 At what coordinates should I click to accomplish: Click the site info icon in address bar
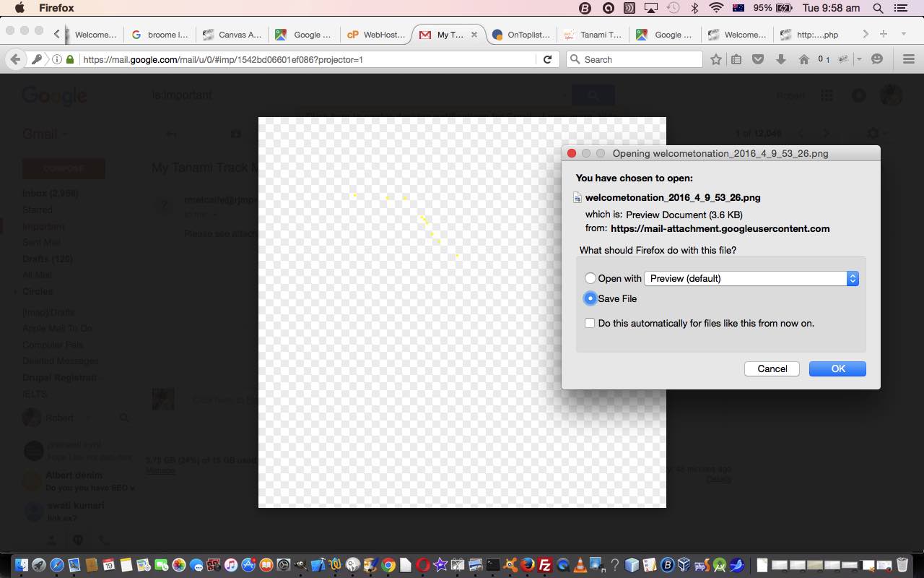click(56, 59)
